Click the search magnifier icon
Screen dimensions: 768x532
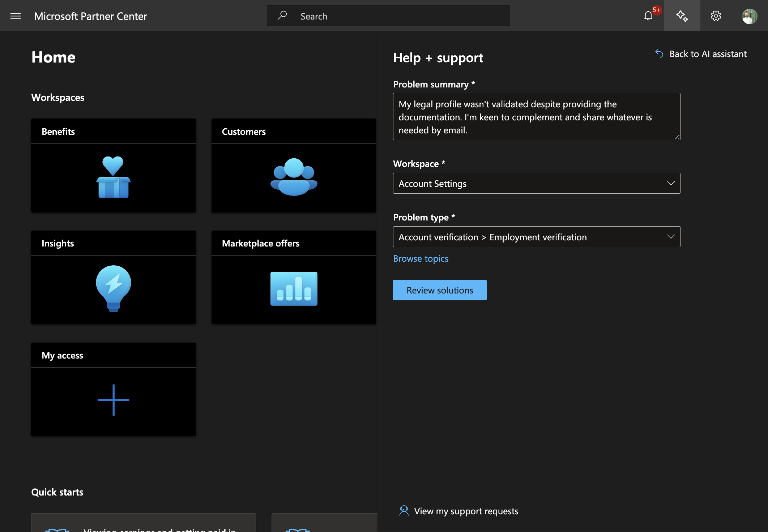click(x=282, y=16)
